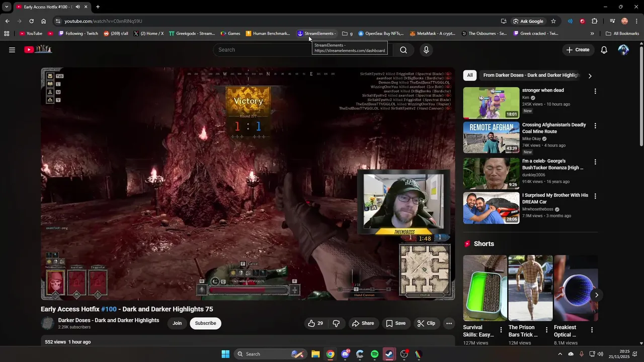
Task: Click the YouTube search input field
Action: [303, 50]
